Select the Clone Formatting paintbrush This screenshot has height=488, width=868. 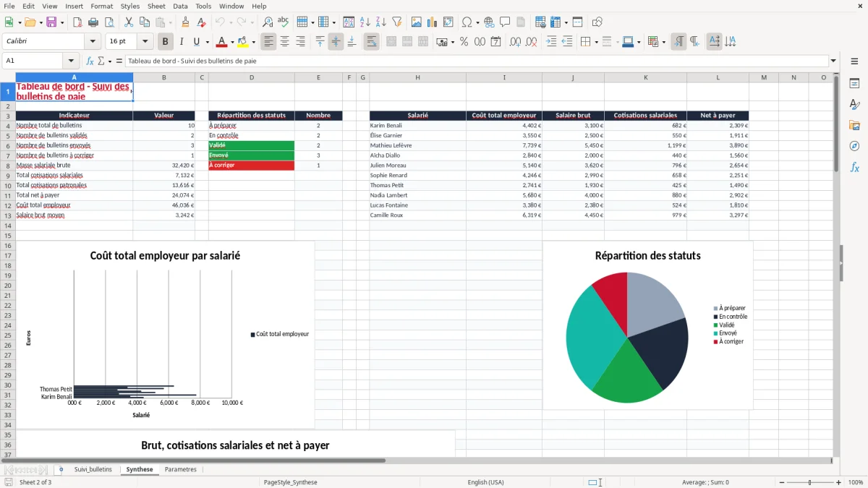[186, 22]
